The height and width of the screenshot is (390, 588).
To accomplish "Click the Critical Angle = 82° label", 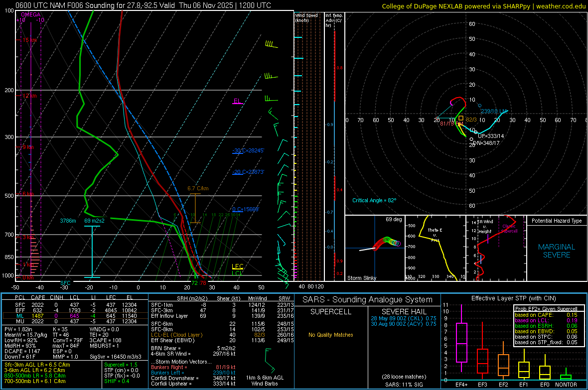I will [374, 200].
